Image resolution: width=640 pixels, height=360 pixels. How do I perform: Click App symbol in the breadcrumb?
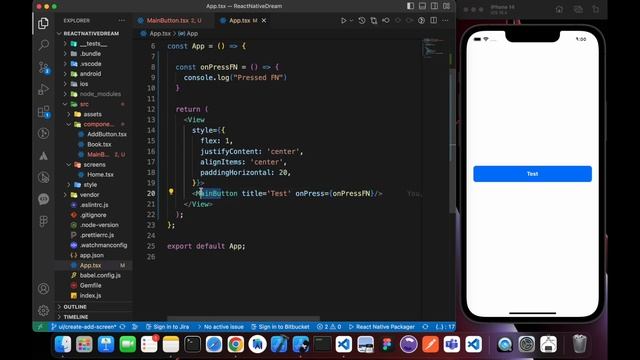(x=192, y=33)
